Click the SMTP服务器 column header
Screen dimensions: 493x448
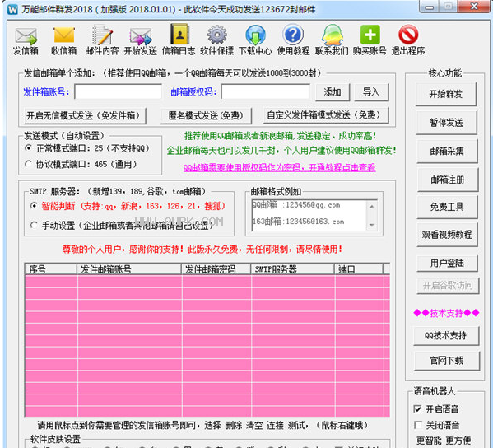coord(293,269)
